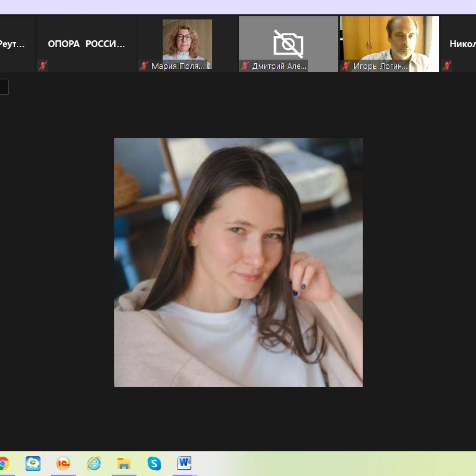Click muted mic icon on ОПОРА РОССИ tile
Viewport: 476px width, 476px height.
coord(43,66)
